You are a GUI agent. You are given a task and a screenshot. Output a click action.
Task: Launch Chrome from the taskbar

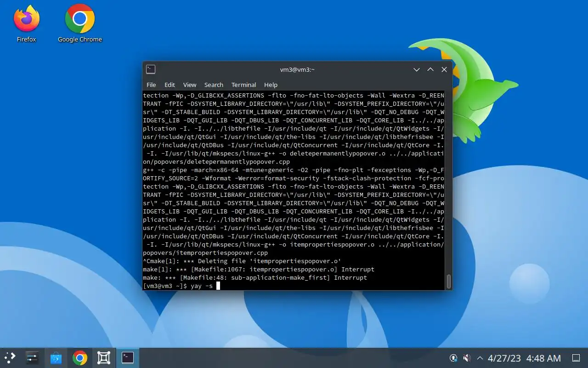(x=80, y=358)
